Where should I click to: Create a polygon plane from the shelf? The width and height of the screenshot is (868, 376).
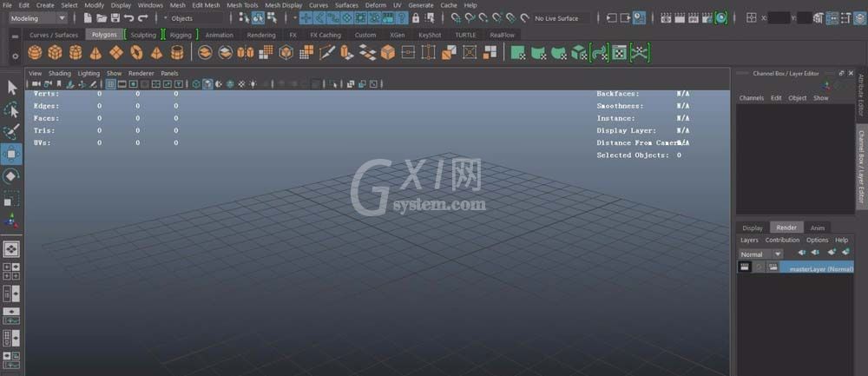(115, 53)
